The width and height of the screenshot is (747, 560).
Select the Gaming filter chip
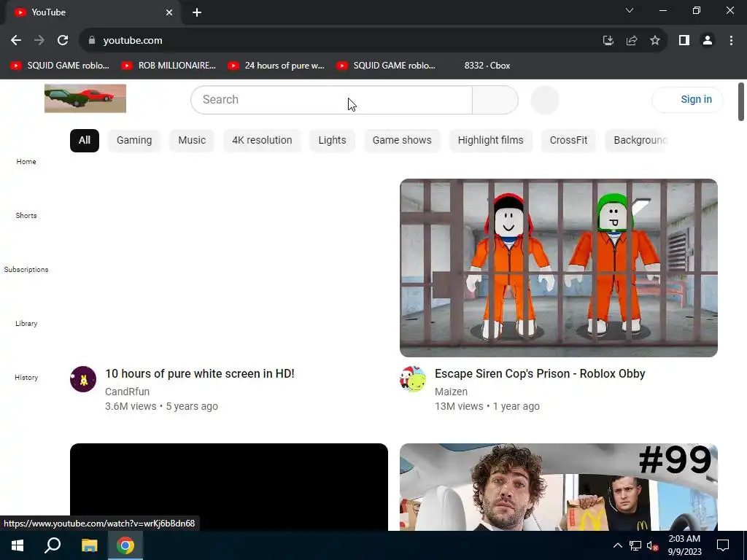pyautogui.click(x=134, y=141)
